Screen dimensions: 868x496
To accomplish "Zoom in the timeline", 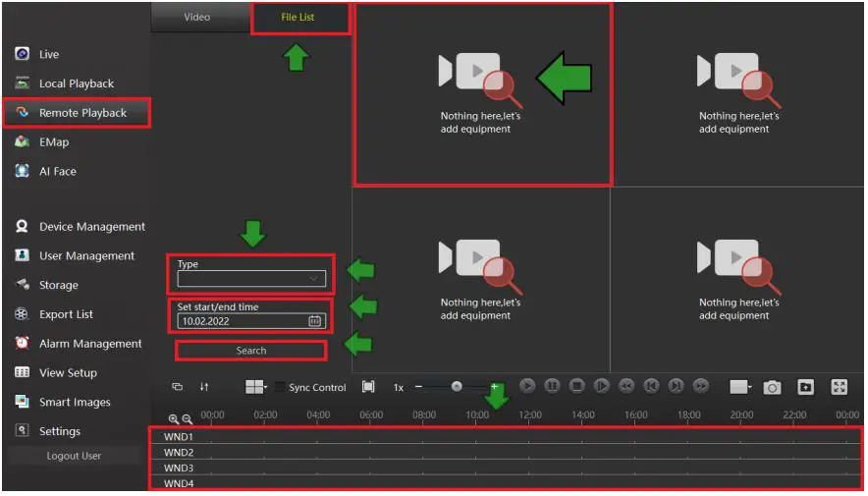I will click(174, 419).
